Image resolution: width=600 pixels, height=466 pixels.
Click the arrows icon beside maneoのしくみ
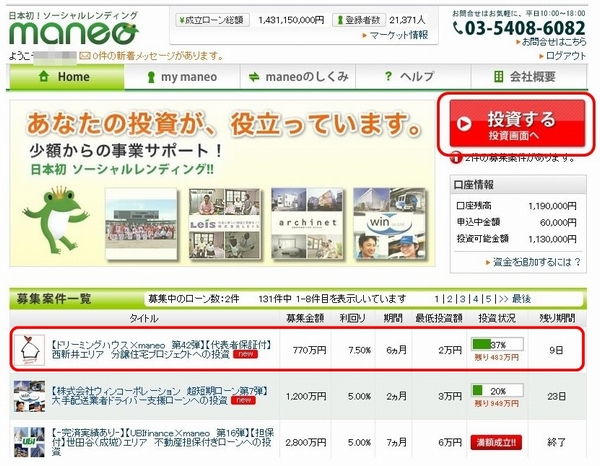point(254,77)
